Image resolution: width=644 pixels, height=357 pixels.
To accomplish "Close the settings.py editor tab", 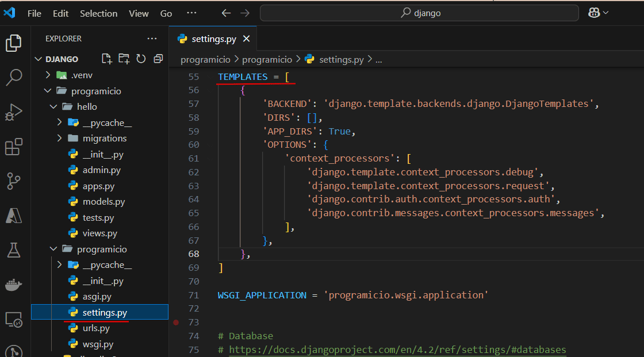I will tap(247, 39).
